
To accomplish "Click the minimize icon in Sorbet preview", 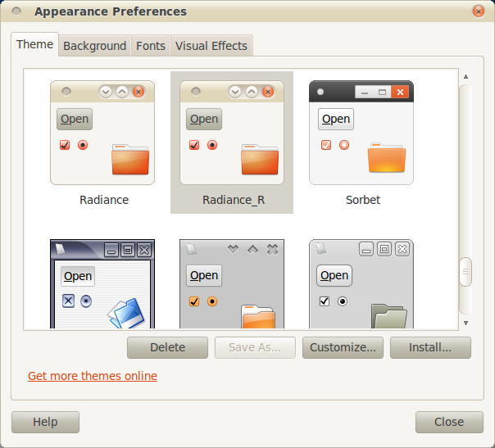I will pos(365,92).
